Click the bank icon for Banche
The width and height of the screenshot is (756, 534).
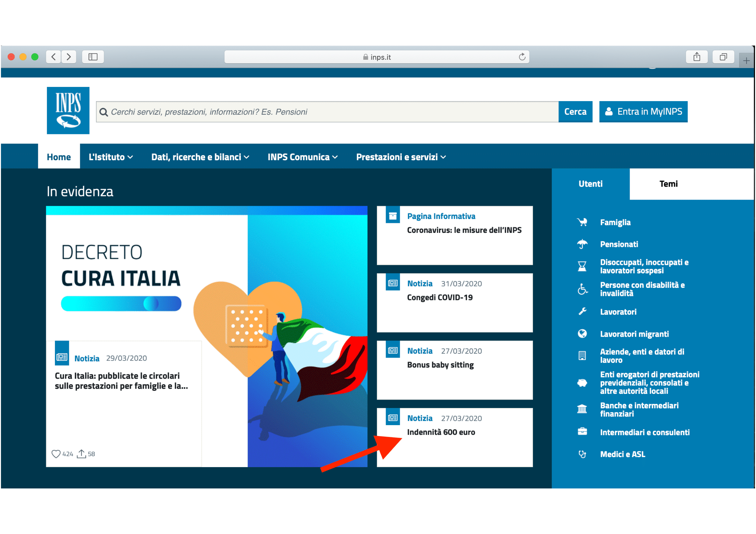(582, 409)
